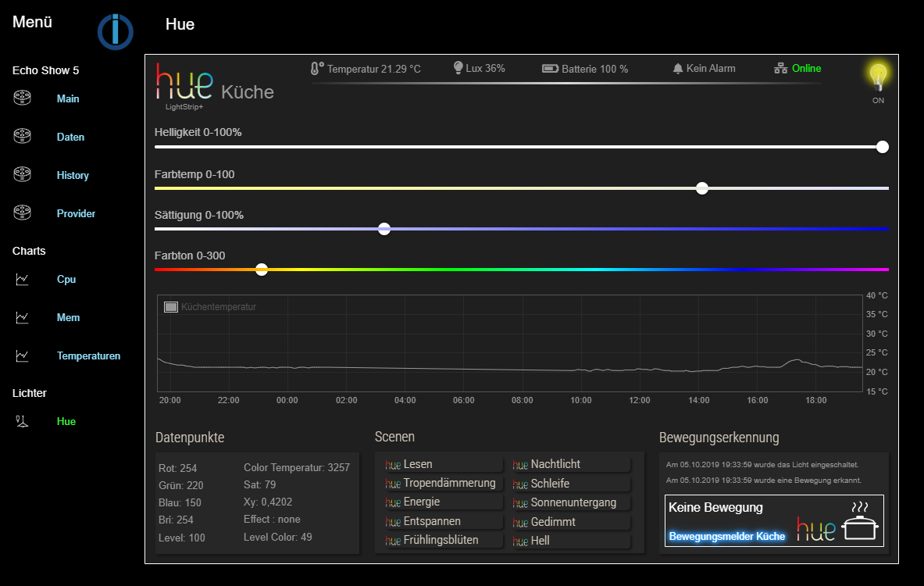Screen dimensions: 924x586
Task: Click the chart icon beside Cpu
Action: (x=22, y=279)
